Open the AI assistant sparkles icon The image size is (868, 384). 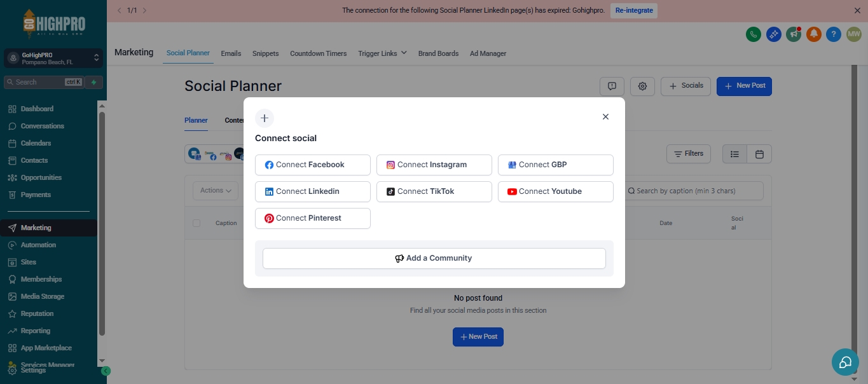[773, 34]
